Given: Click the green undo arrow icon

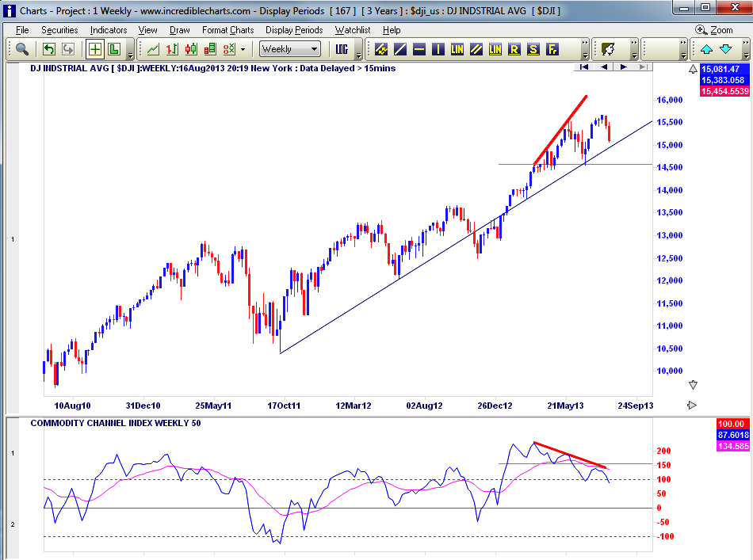Looking at the screenshot, I should coord(49,49).
